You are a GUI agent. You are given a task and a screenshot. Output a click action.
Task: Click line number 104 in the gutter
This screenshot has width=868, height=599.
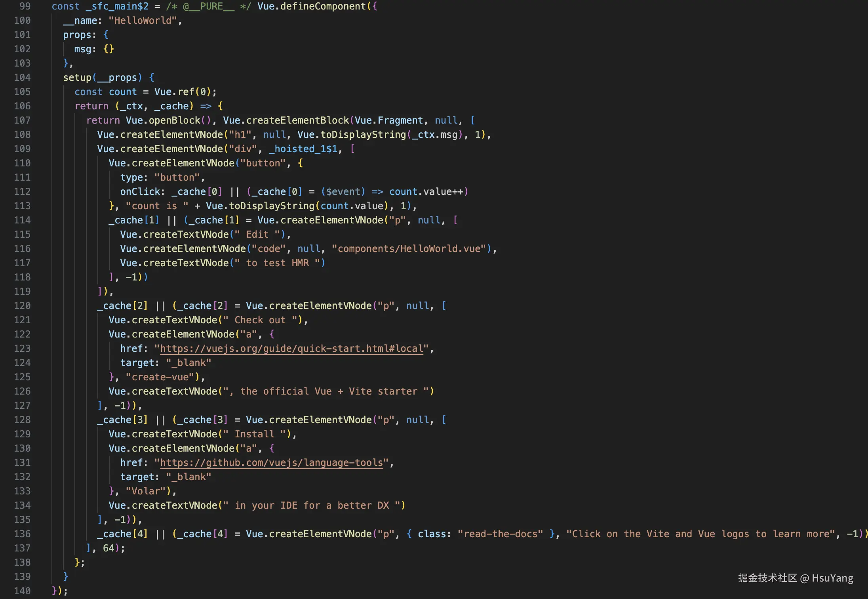click(22, 78)
